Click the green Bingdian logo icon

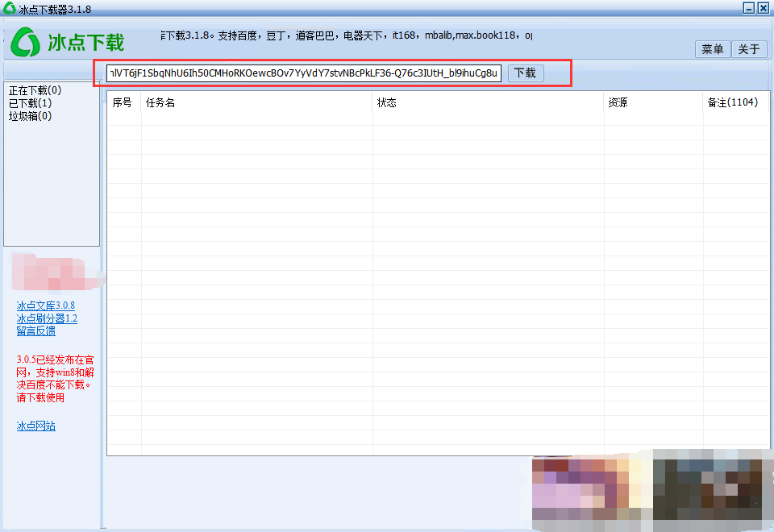click(x=25, y=41)
